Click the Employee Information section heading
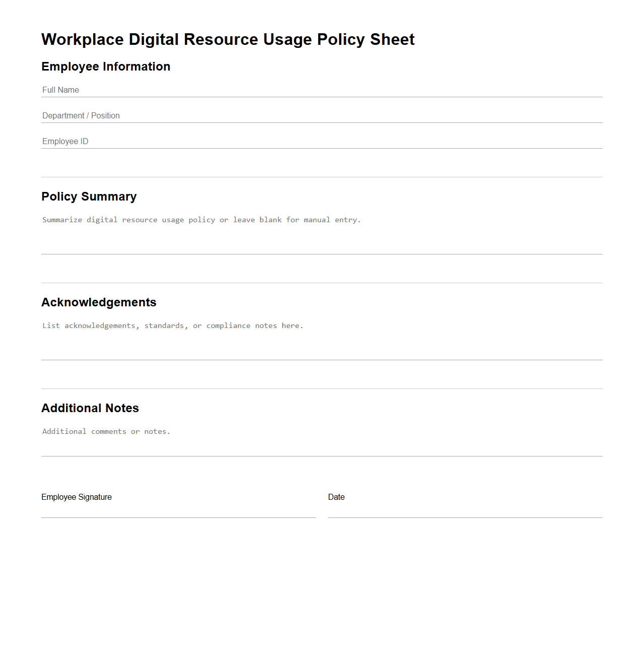 [106, 67]
